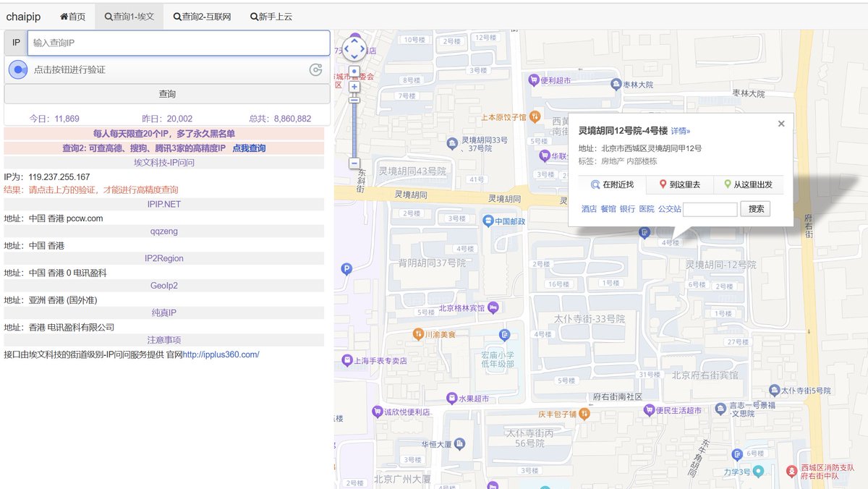
Task: Click the 公交站 nearby search link
Action: (x=669, y=209)
